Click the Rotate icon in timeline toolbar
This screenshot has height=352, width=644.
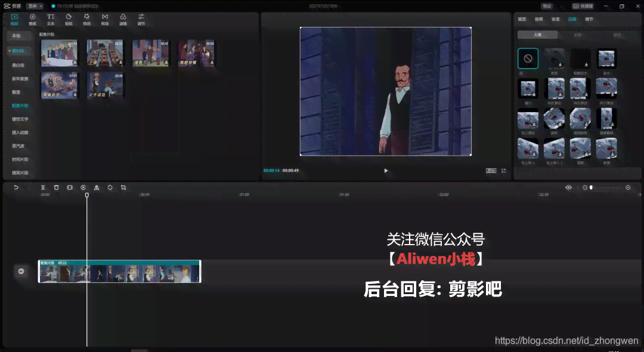tap(110, 187)
